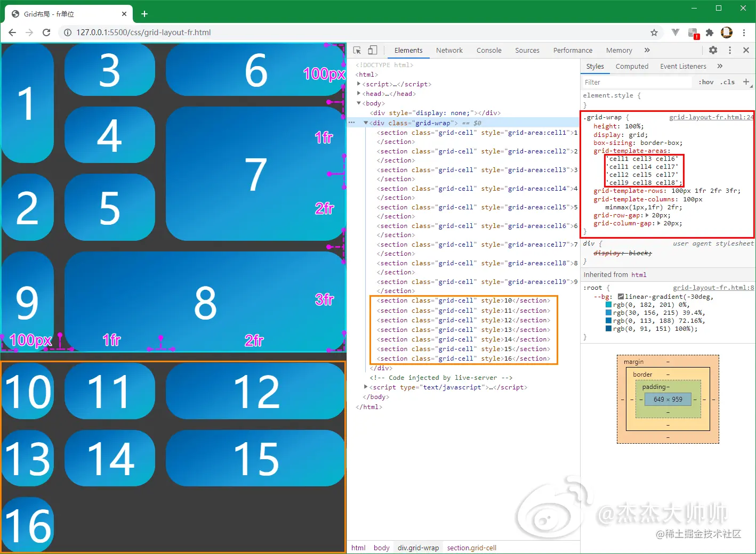Open grid-layout-fr.html:24 source link
Screen dimensions: 756x554
coord(711,117)
